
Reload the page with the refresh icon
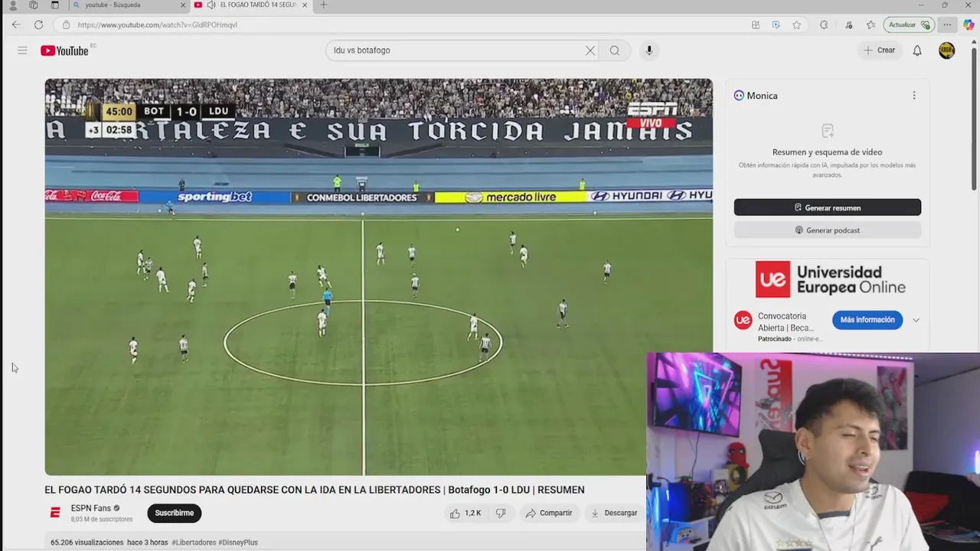point(38,24)
